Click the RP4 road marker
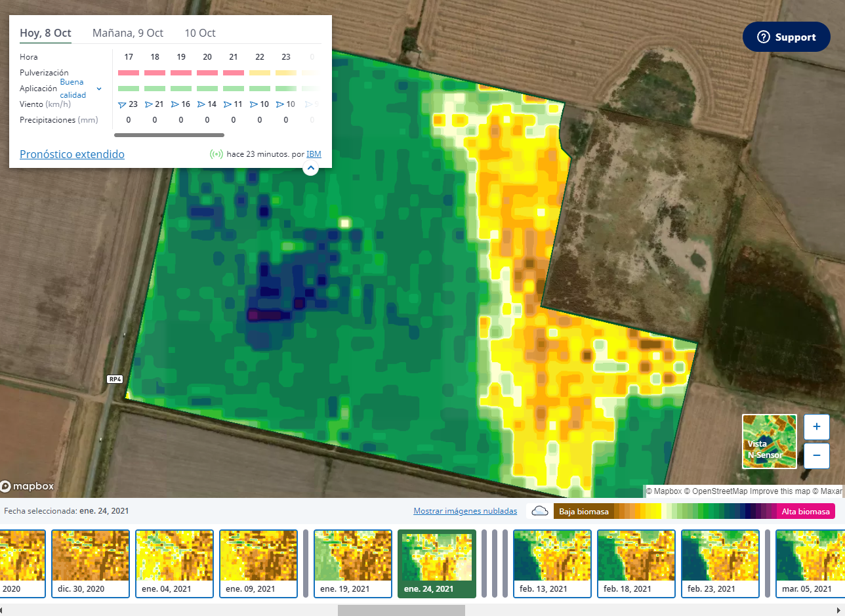 (115, 379)
